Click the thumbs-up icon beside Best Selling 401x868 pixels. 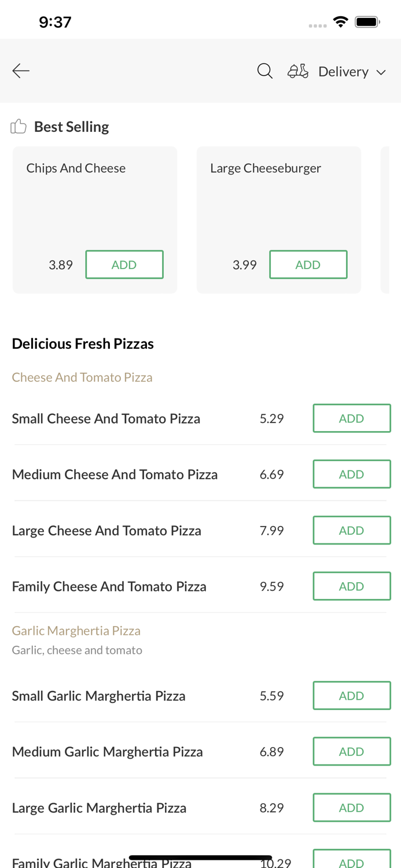pos(19,126)
